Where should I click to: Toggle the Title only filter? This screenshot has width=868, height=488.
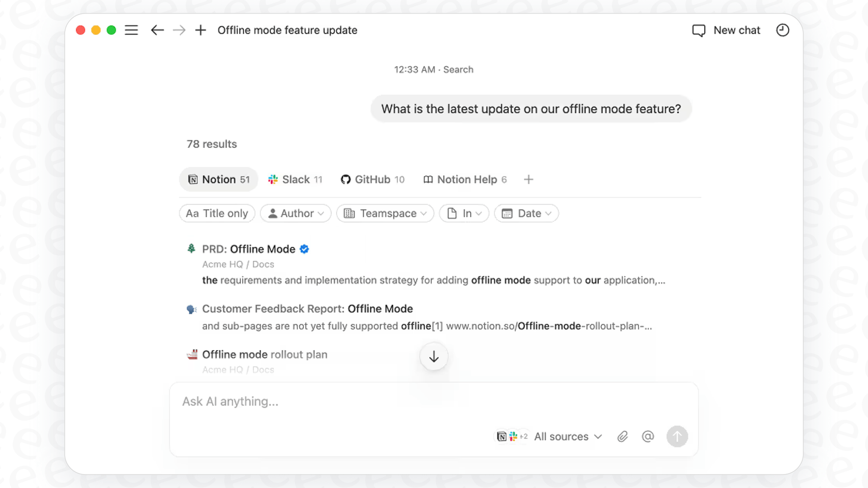pyautogui.click(x=216, y=213)
